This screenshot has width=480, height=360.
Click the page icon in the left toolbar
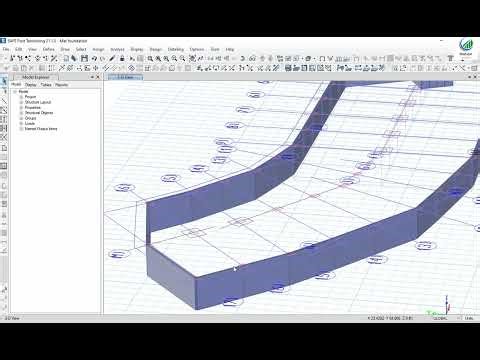(4, 148)
